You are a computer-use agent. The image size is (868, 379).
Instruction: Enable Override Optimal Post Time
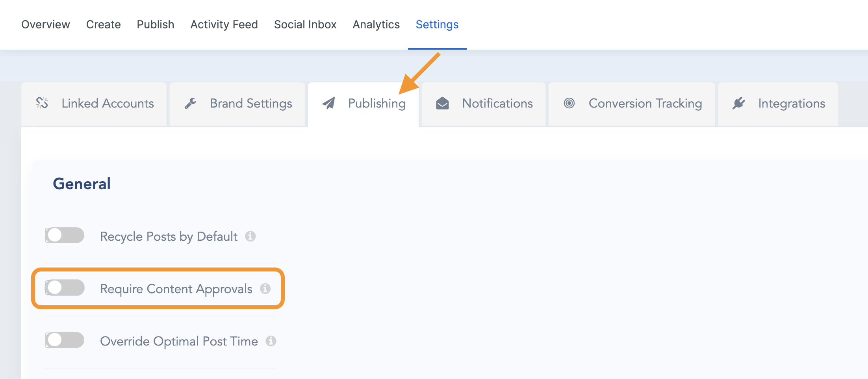click(64, 340)
